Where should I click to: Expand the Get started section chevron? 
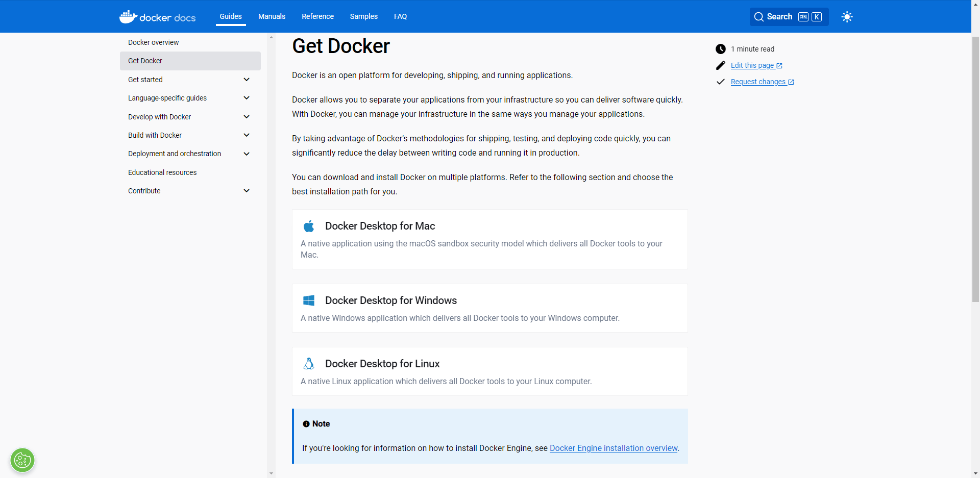point(247,80)
